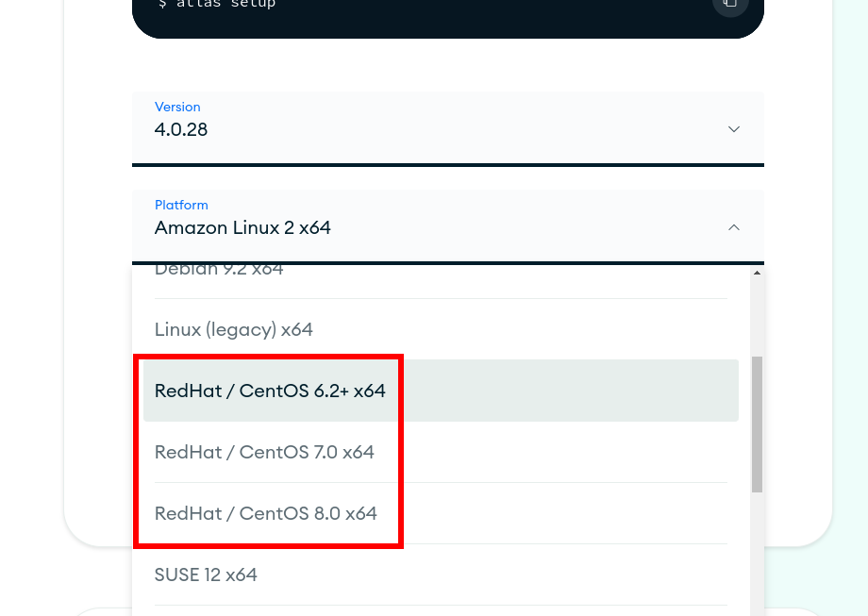Choose Linux (legacy) x64 platform
This screenshot has height=616, width=868.
[x=234, y=329]
